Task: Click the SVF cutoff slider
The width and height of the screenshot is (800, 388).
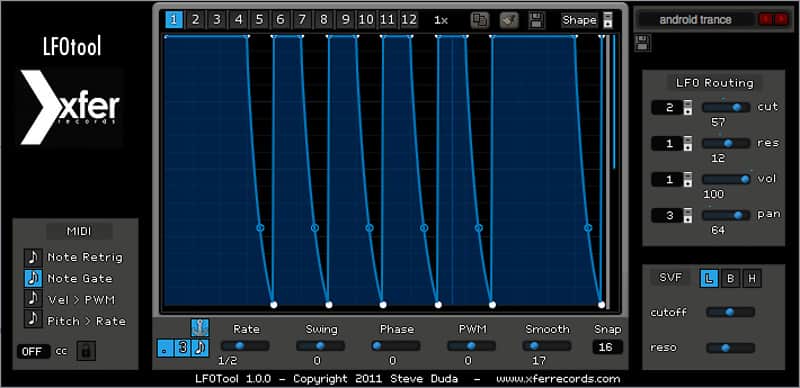Action: tap(730, 312)
